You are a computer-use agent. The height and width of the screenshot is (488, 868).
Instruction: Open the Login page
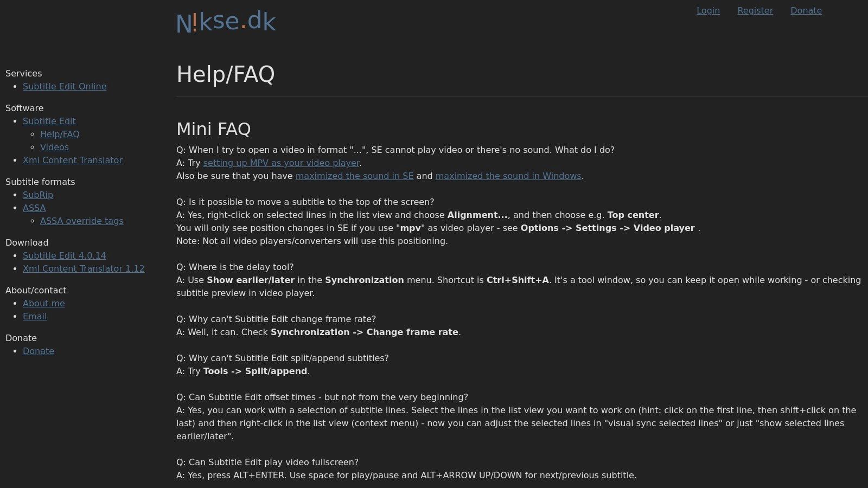pos(708,10)
